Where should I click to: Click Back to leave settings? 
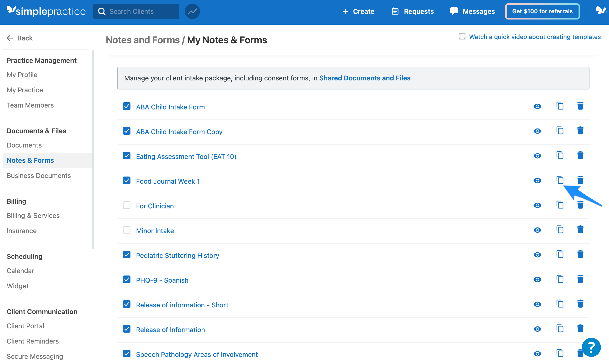coord(20,38)
